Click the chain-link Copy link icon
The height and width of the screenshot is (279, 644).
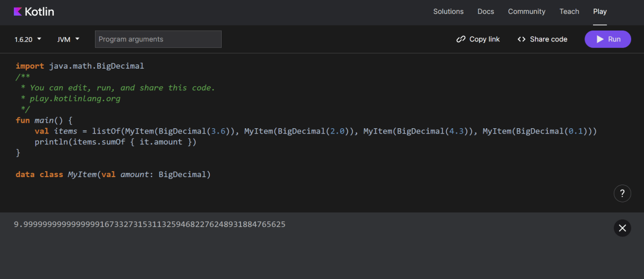[x=460, y=39]
